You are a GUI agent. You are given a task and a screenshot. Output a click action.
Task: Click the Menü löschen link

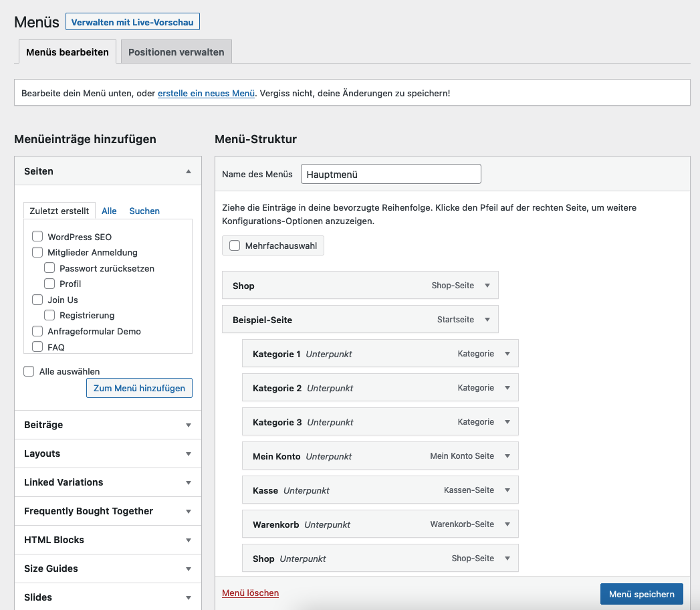tap(250, 593)
